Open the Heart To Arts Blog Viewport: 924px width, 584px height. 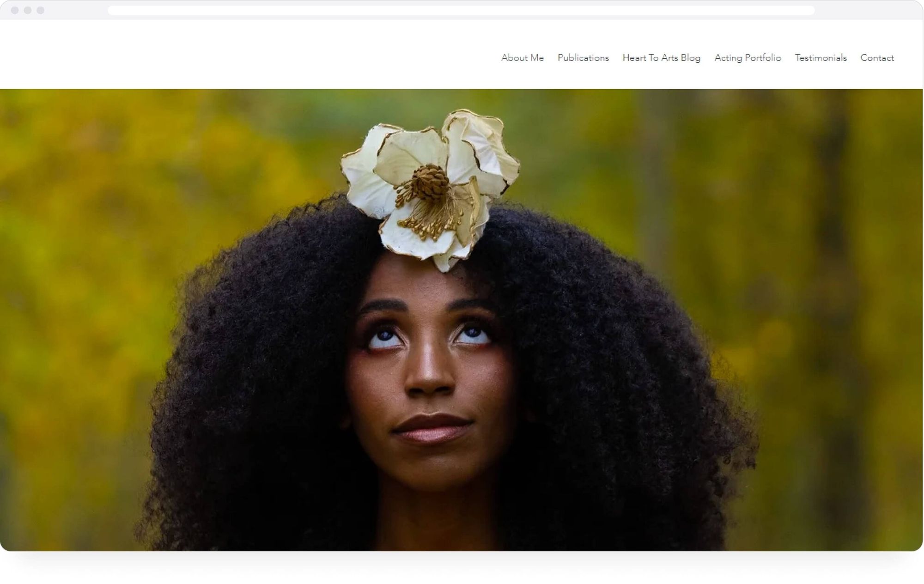click(661, 58)
